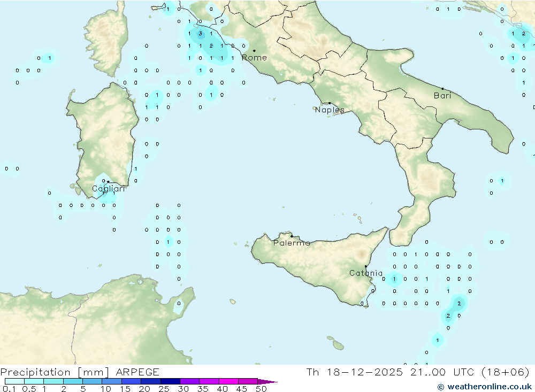Click the "21..00 UTC" time text
The width and height of the screenshot is (535, 392).
pyautogui.click(x=442, y=372)
